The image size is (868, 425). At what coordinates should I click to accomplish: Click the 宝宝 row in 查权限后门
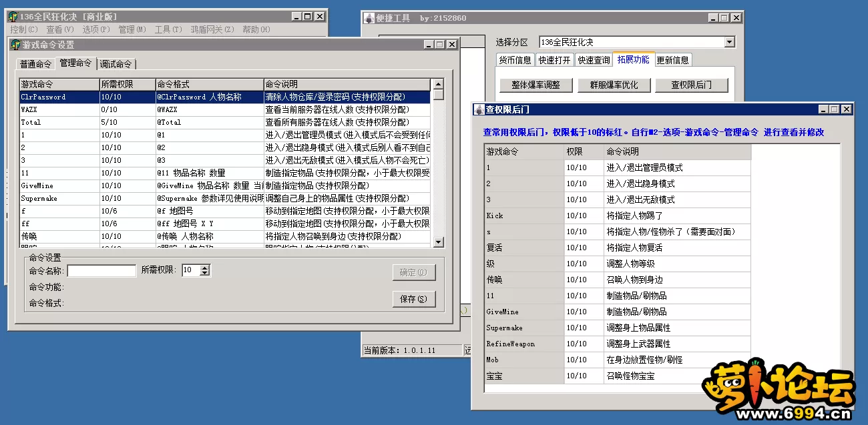click(618, 376)
